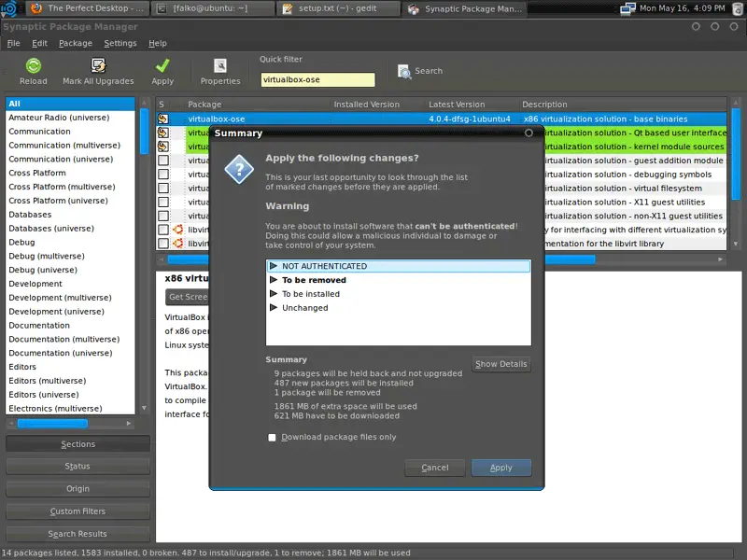Mark the guest addition module package checkbox

tap(162, 161)
